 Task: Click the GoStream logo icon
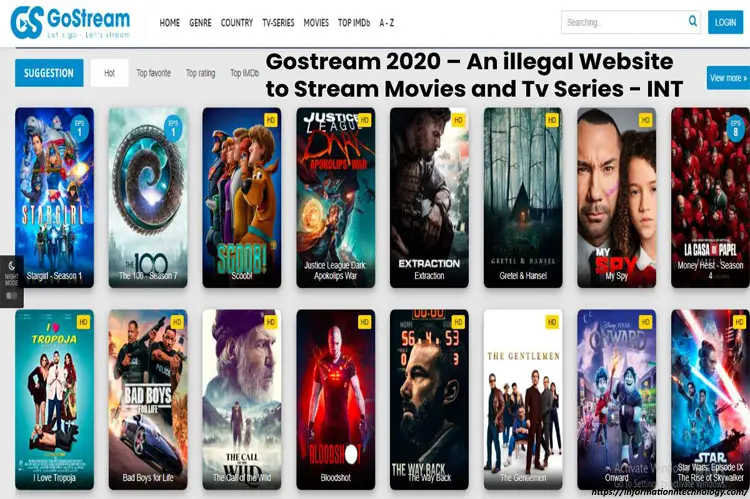coord(27,22)
